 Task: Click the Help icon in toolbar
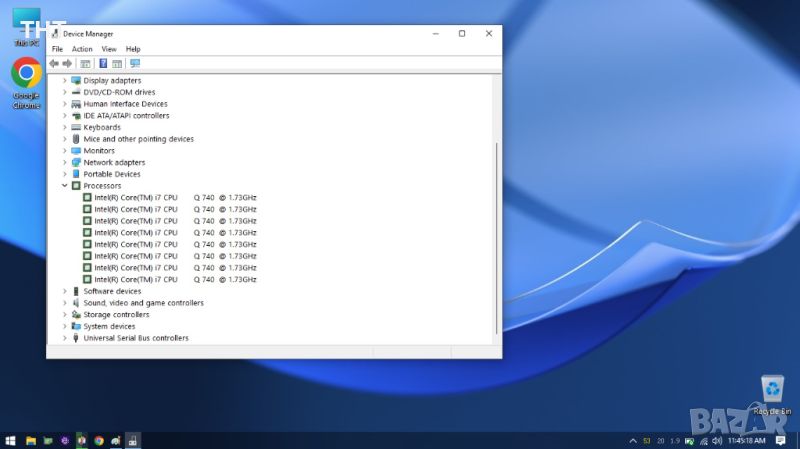pyautogui.click(x=102, y=63)
